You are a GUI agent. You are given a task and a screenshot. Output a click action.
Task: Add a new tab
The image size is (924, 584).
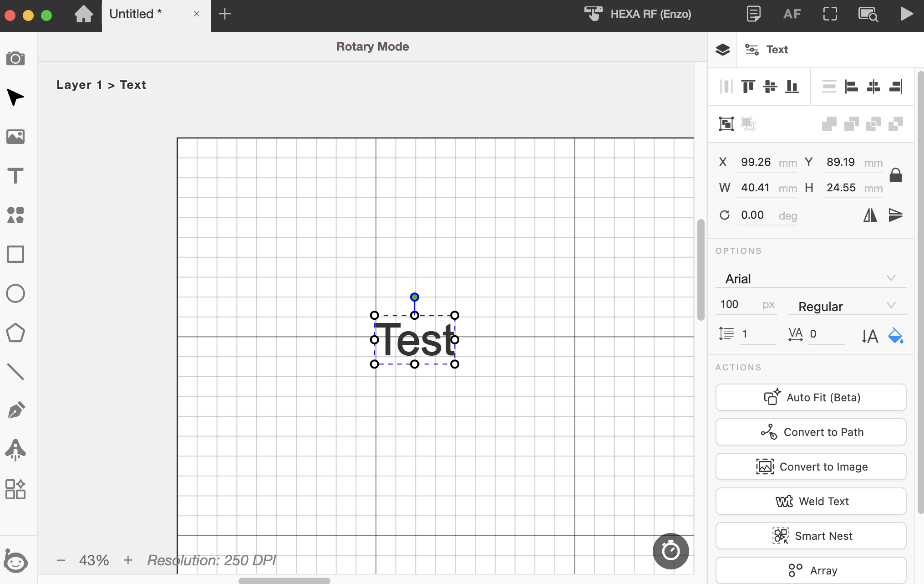[225, 14]
